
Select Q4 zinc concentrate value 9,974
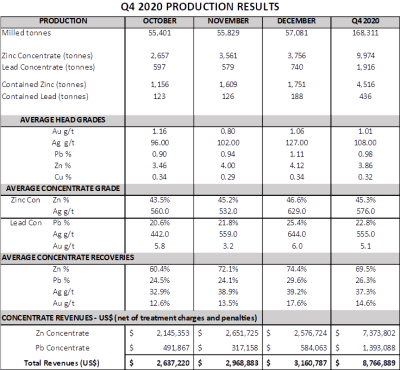pos(365,56)
